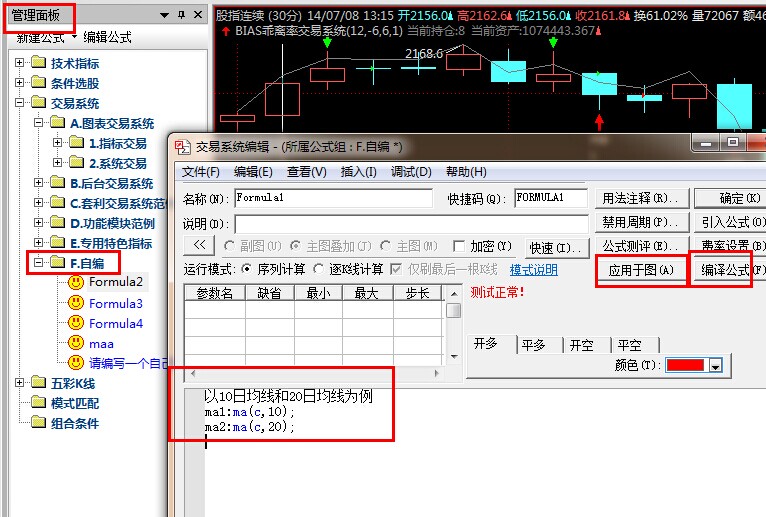Enable the 加密 checkbox
The width and height of the screenshot is (766, 517).
pos(460,246)
